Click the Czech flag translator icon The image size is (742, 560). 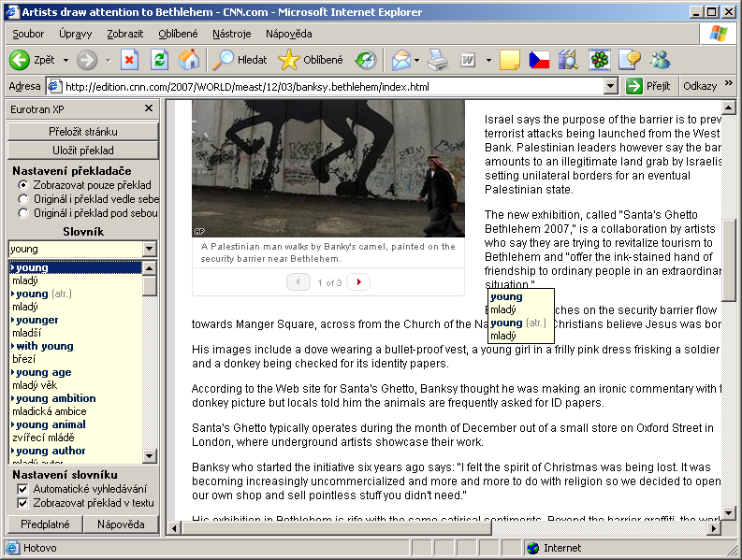click(539, 60)
